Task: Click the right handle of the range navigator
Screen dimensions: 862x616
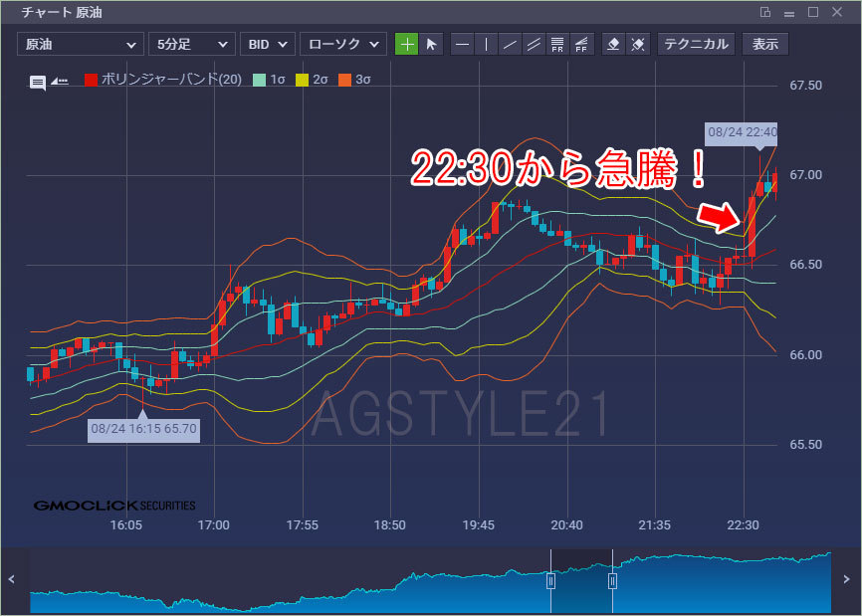Action: (612, 581)
